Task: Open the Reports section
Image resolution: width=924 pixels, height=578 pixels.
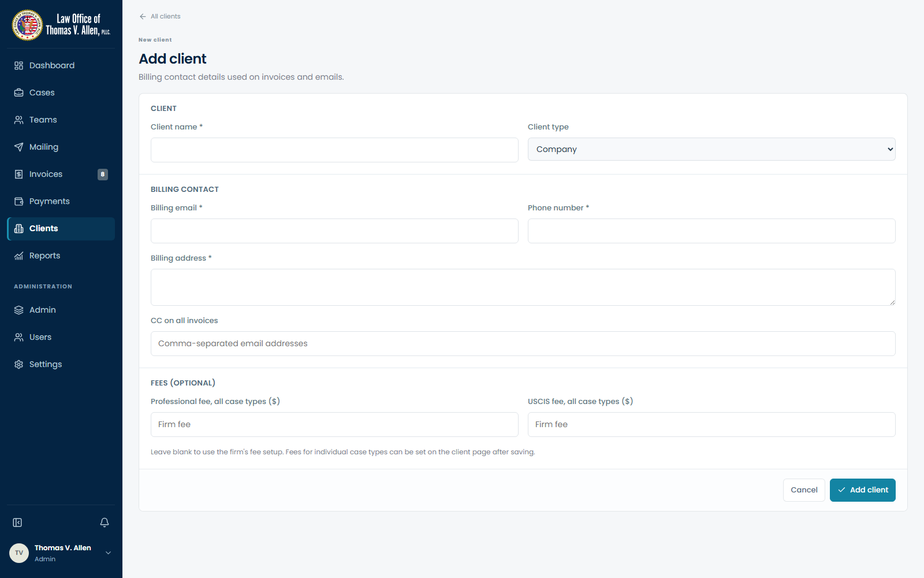Action: [61, 255]
